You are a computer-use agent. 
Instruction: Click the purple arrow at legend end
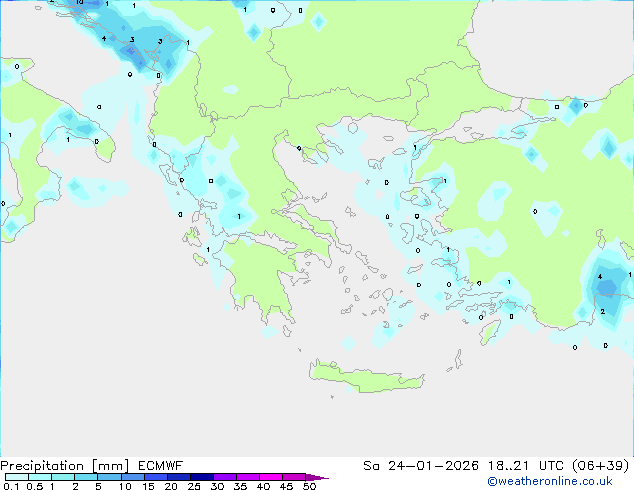pos(317,477)
